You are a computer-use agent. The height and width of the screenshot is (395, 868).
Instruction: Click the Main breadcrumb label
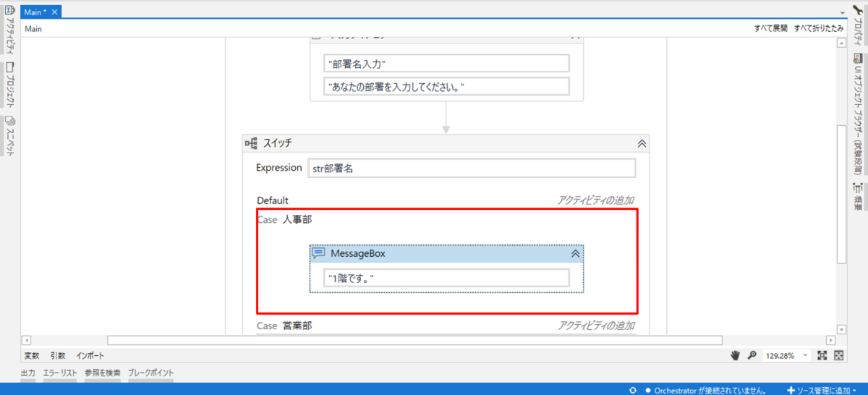tap(33, 29)
